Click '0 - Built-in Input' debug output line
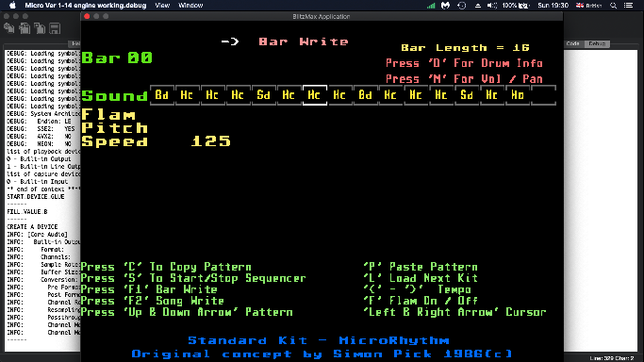The height and width of the screenshot is (362, 644). coord(38,181)
